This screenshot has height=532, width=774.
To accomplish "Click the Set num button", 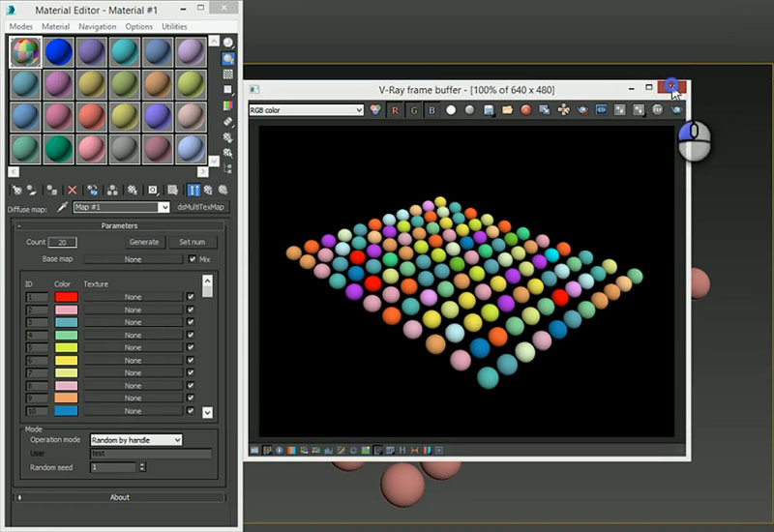I will (x=192, y=242).
